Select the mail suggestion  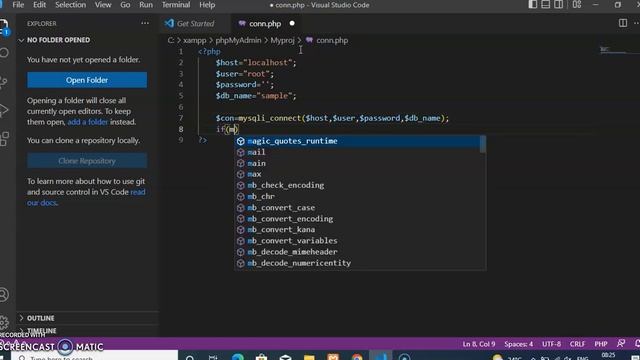click(358, 152)
